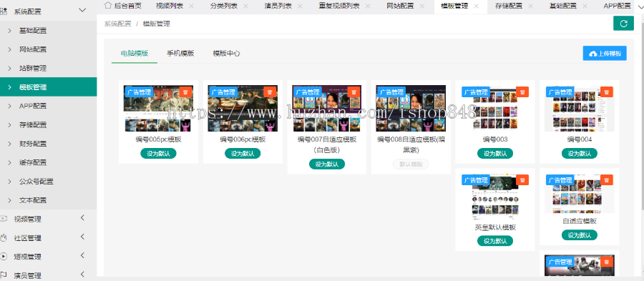This screenshot has height=281, width=644.
Task: Click trash icon on 英皇默认模板 card
Action: 522,179
